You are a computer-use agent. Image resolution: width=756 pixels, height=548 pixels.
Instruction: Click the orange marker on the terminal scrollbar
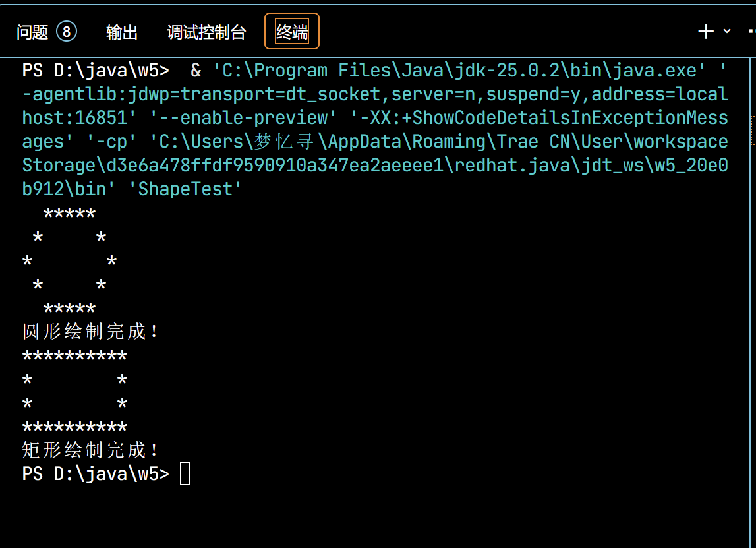[753, 130]
